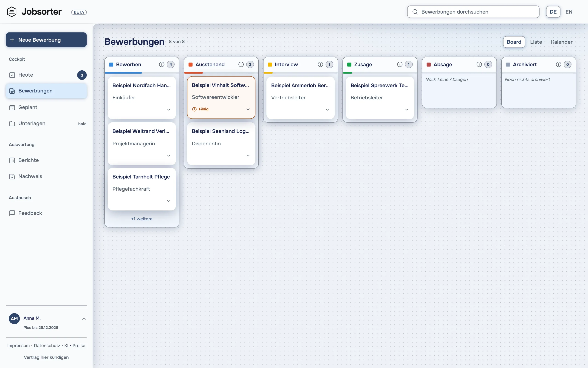Open info icon for Archiviert column
This screenshot has height=368, width=588.
tap(558, 64)
